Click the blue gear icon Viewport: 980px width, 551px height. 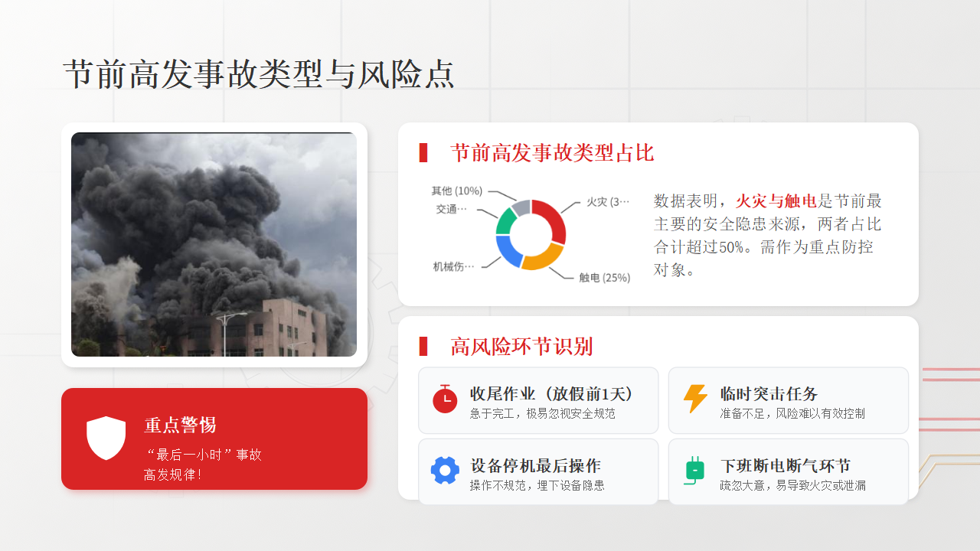point(445,470)
